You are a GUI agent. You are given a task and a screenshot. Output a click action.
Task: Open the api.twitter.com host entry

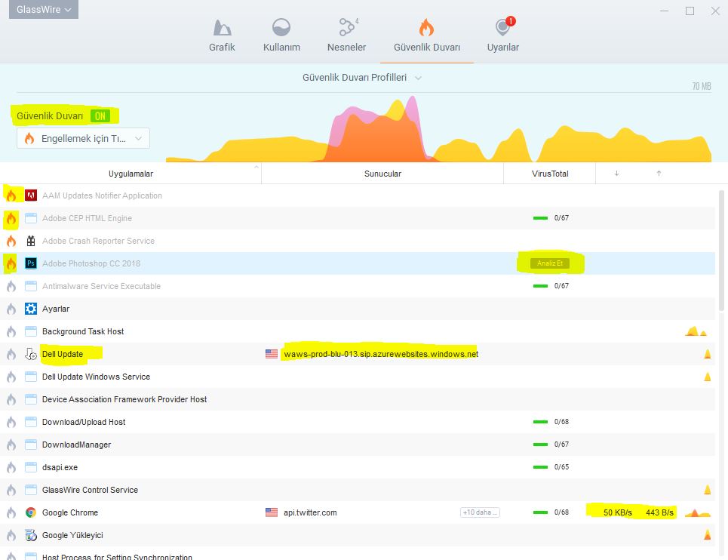click(310, 512)
